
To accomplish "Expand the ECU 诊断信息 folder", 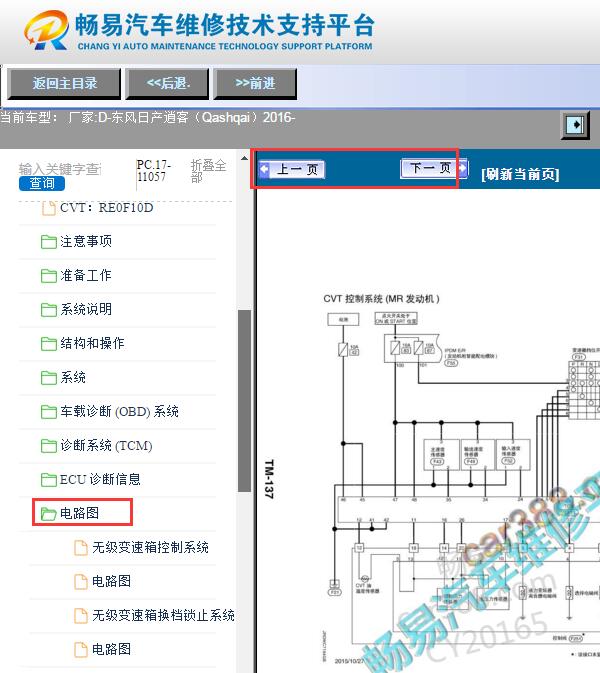I will 100,479.
